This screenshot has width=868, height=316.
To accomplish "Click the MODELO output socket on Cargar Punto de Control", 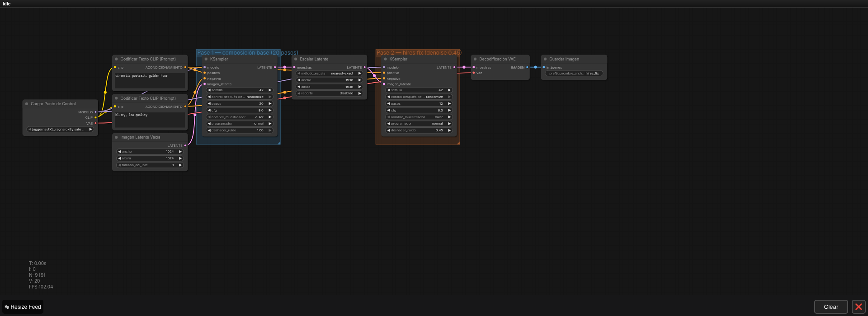I will coord(95,112).
